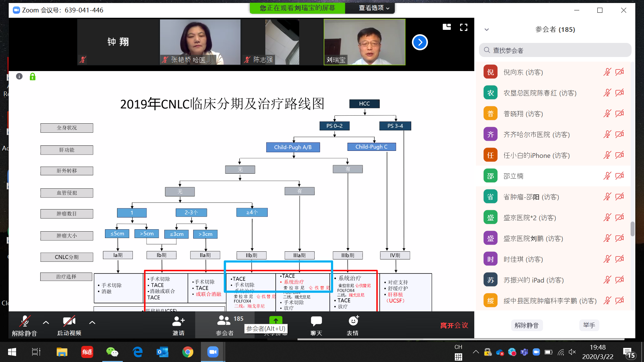Click the 苏 avatar icon
Image resolution: width=644 pixels, height=362 pixels.
tap(490, 280)
